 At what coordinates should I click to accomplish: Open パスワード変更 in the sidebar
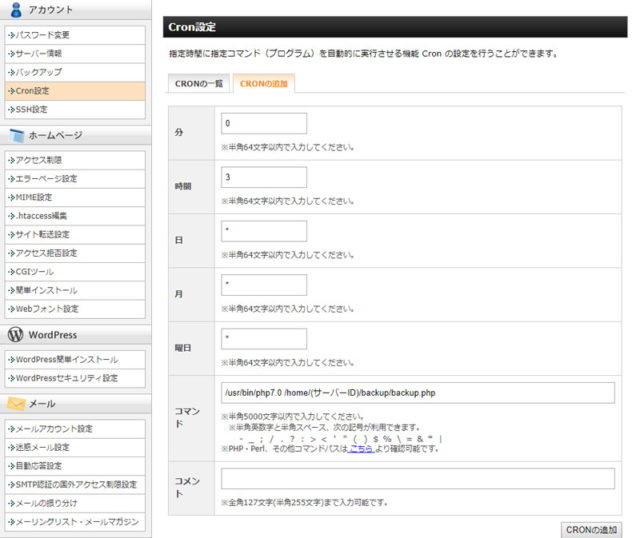click(x=75, y=35)
